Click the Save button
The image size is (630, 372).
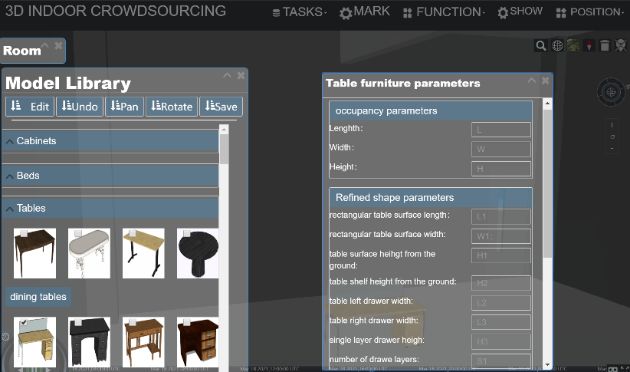(221, 106)
